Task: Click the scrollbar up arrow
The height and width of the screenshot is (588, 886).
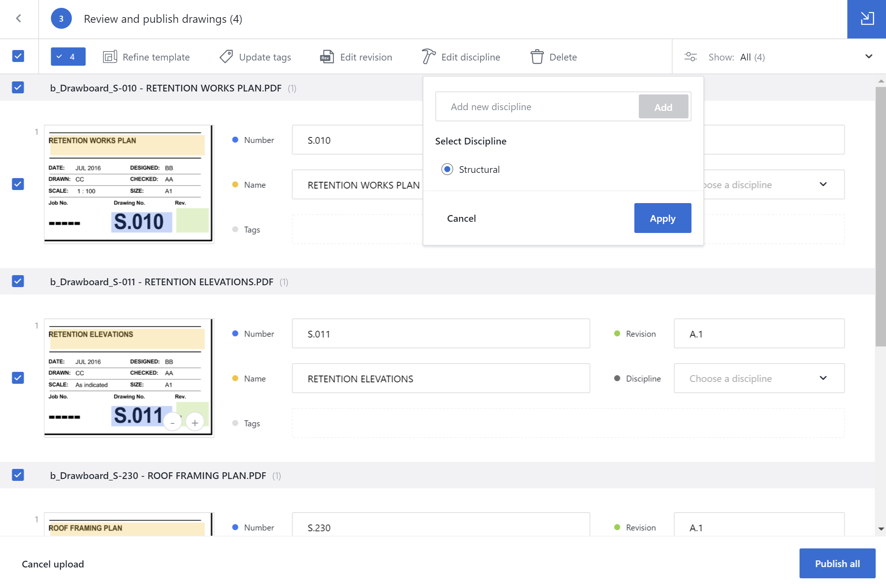Action: [881, 81]
